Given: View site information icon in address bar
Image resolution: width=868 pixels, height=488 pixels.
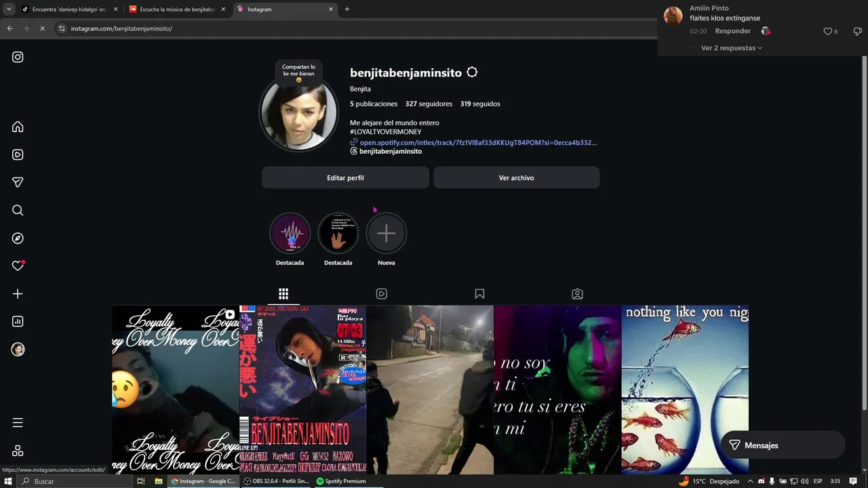Looking at the screenshot, I should click(x=62, y=28).
